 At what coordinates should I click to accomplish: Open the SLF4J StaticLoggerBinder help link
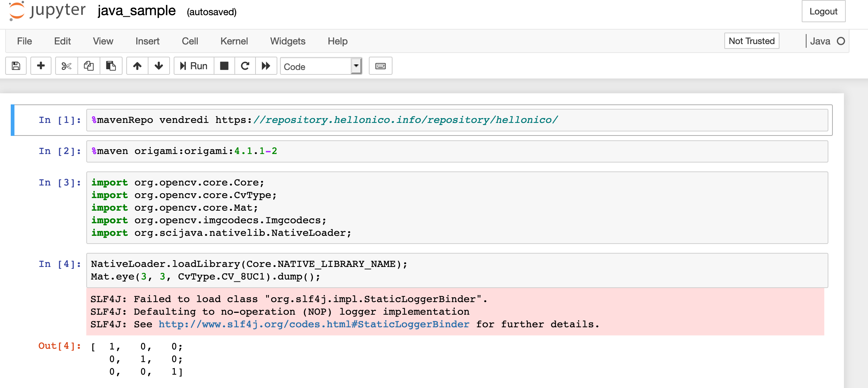click(313, 324)
